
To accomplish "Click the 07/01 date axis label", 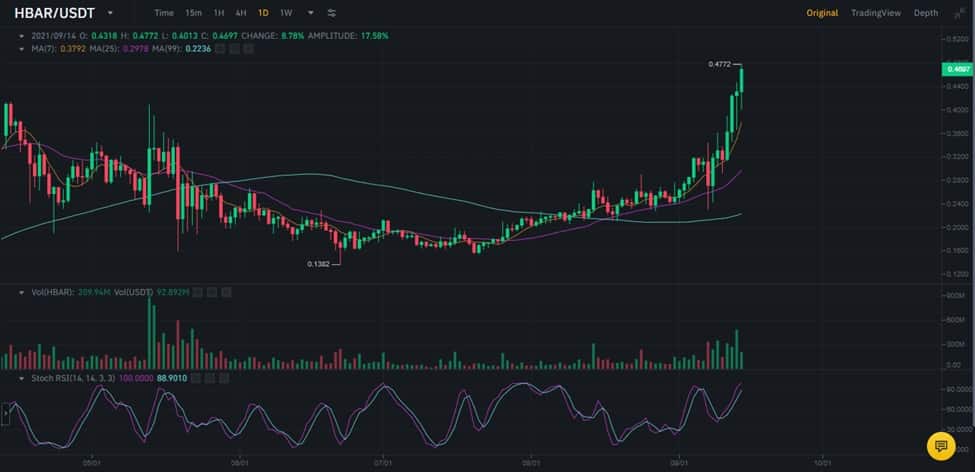I will [x=384, y=463].
